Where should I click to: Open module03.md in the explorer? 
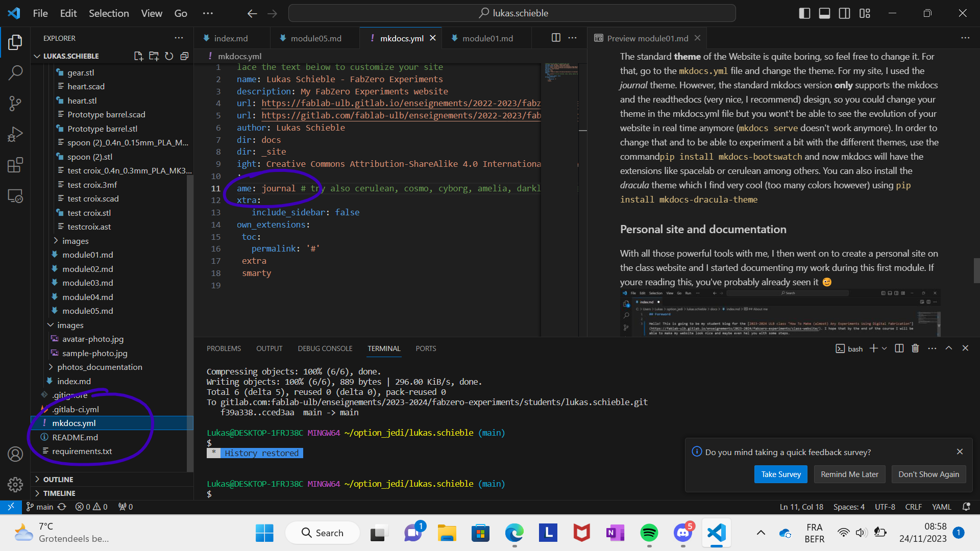click(88, 283)
